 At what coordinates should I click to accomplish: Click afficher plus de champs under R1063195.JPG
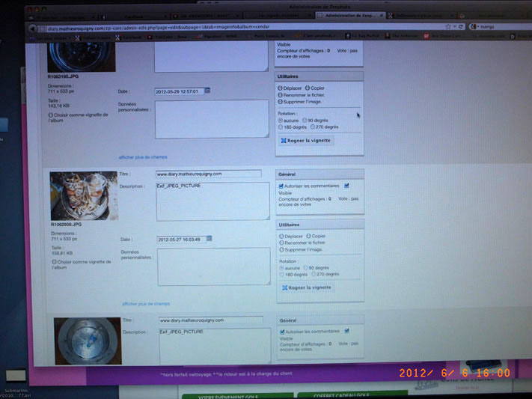[x=143, y=157]
